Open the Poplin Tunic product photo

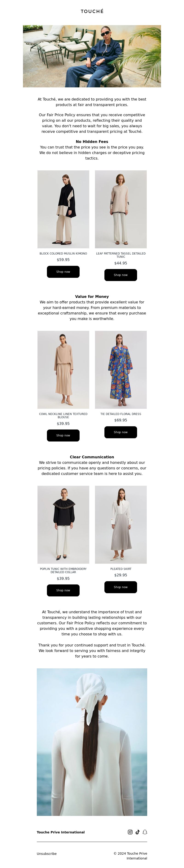63,525
